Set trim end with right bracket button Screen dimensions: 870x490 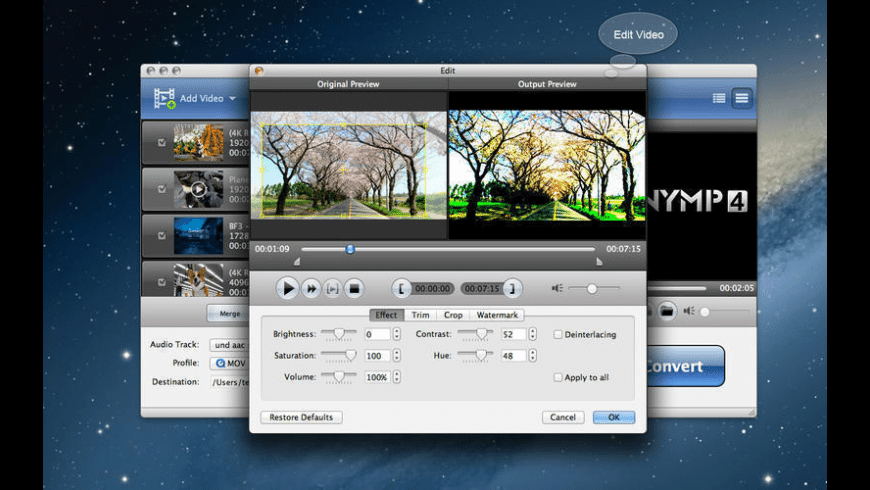[512, 289]
